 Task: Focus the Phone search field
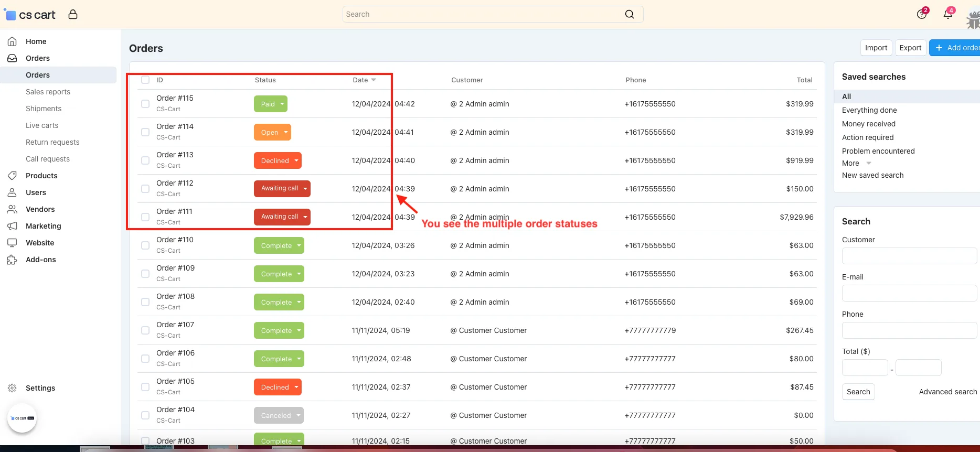coord(909,330)
